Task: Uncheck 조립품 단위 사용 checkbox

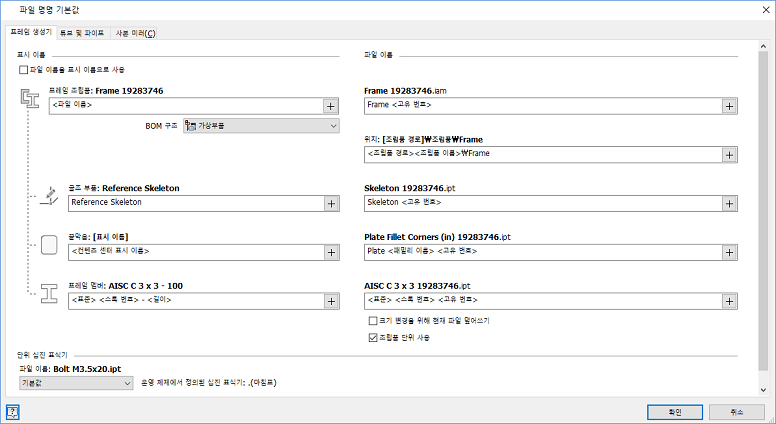Action: [x=373, y=338]
